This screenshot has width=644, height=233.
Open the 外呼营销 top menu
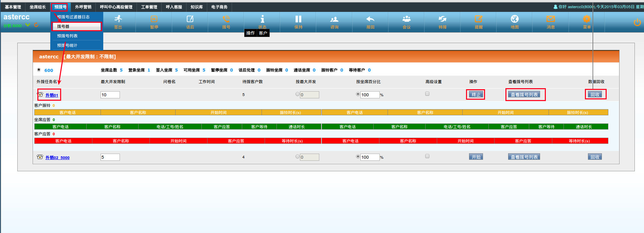[83, 7]
